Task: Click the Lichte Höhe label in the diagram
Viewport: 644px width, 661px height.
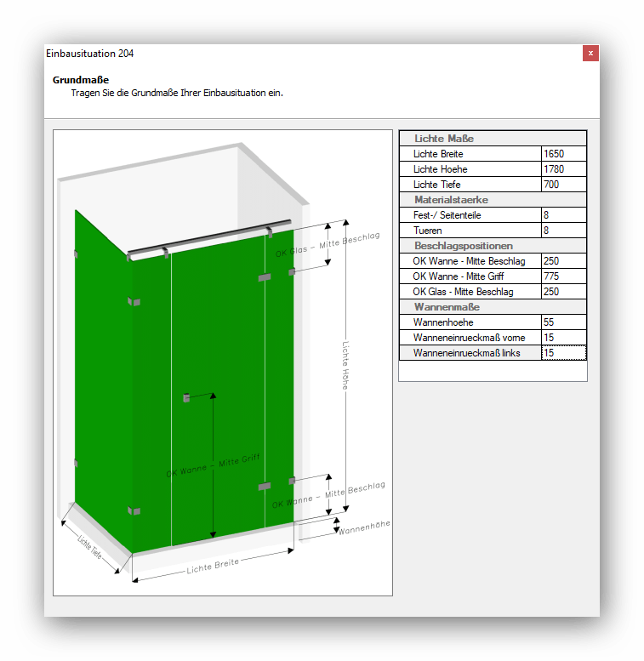Action: tap(346, 365)
